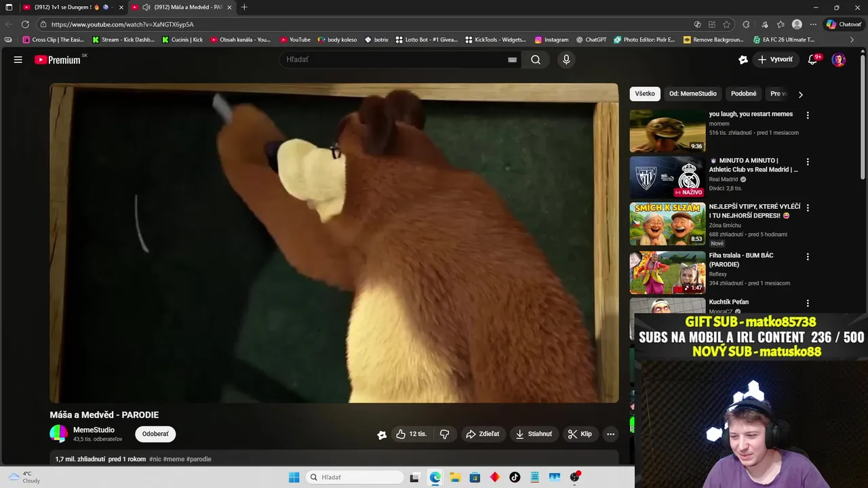Download the video via Stiahnuť

(x=534, y=434)
